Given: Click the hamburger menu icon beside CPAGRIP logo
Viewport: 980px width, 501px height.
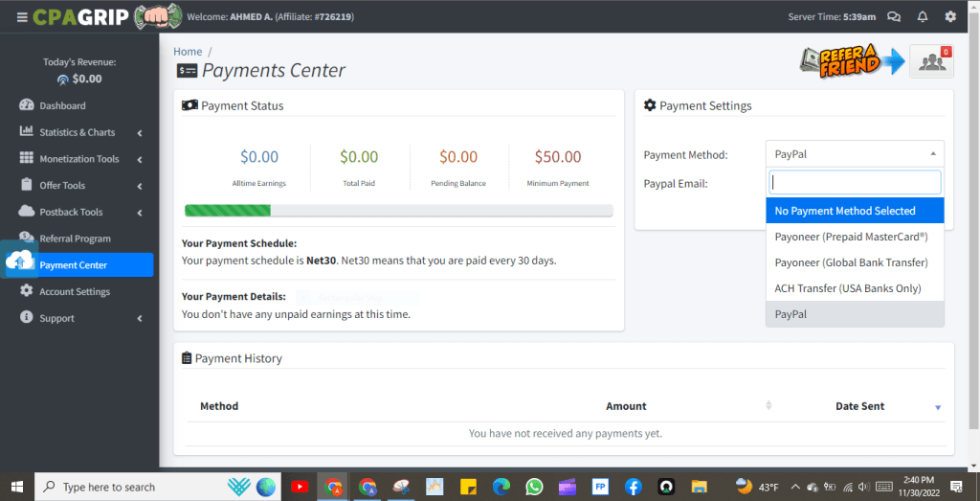Looking at the screenshot, I should [x=22, y=16].
